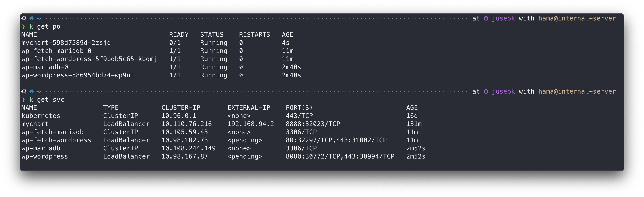Click the green prompt chevron before 'k get po'
Viewport: 644px width, 197px height.
click(23, 26)
